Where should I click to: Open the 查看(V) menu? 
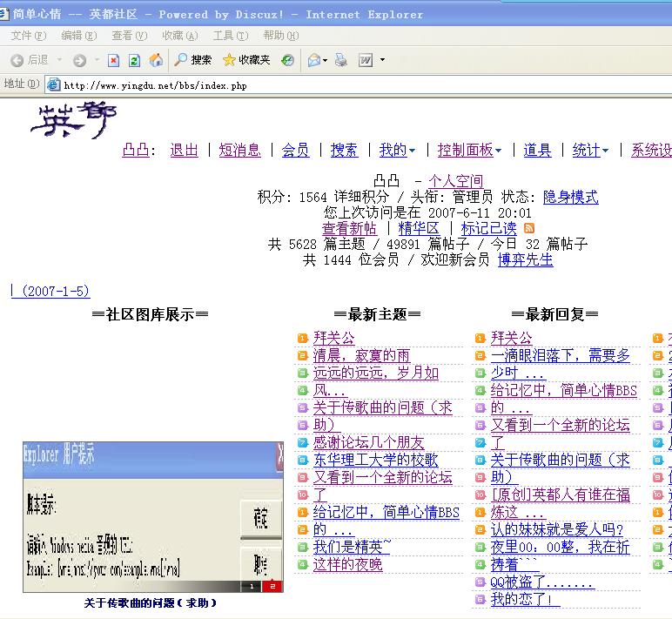130,36
